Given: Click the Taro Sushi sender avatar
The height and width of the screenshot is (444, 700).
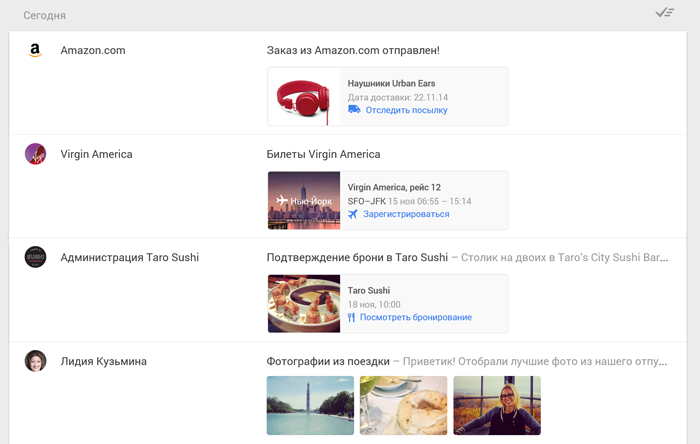Looking at the screenshot, I should [x=35, y=257].
